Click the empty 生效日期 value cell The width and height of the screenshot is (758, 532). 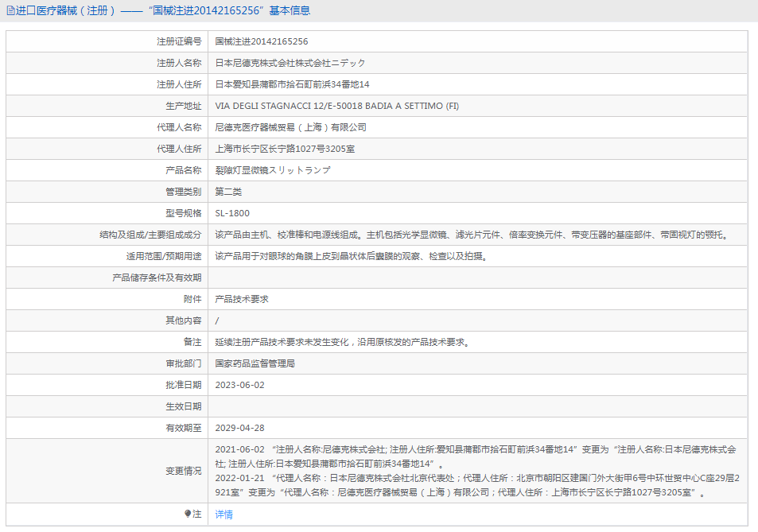coord(477,406)
